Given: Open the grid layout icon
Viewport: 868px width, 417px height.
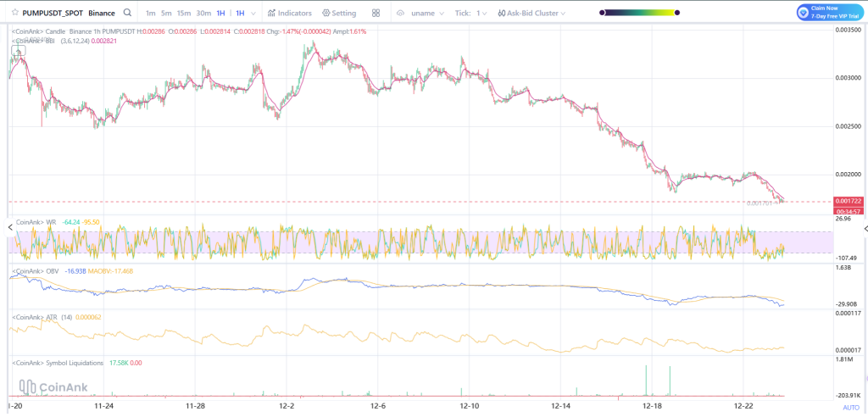Looking at the screenshot, I should click(x=376, y=13).
